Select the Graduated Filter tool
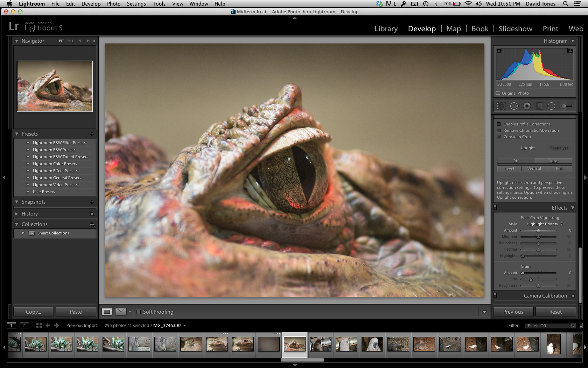 (539, 106)
